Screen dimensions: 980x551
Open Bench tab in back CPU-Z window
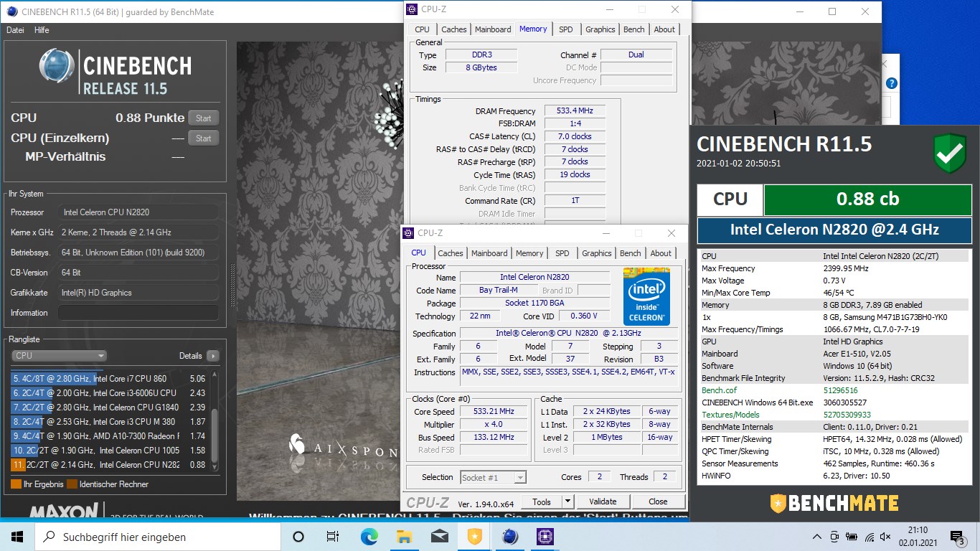634,29
